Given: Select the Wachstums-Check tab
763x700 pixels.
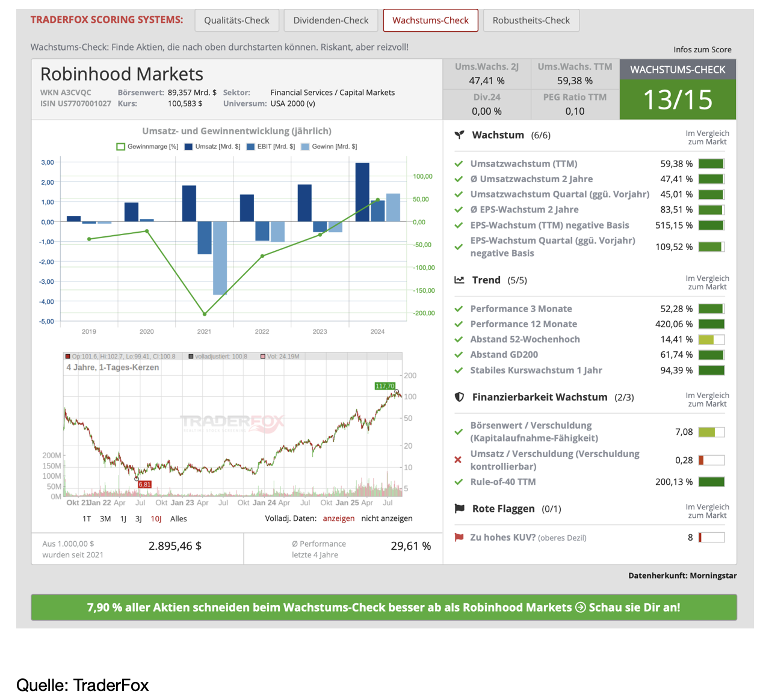Looking at the screenshot, I should tap(430, 20).
